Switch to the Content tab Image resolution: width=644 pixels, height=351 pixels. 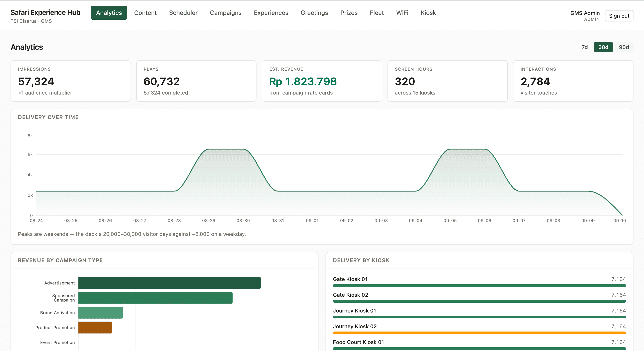[x=145, y=13]
